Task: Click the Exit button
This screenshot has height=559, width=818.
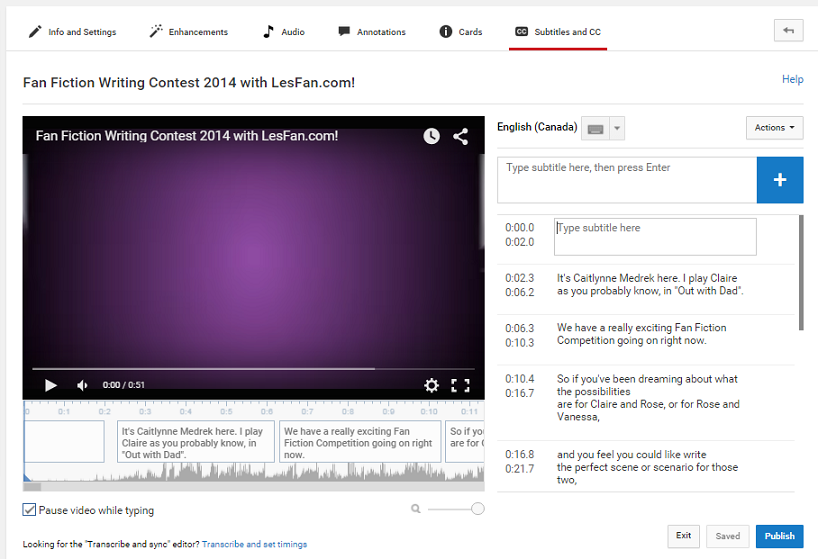Action: click(x=683, y=536)
